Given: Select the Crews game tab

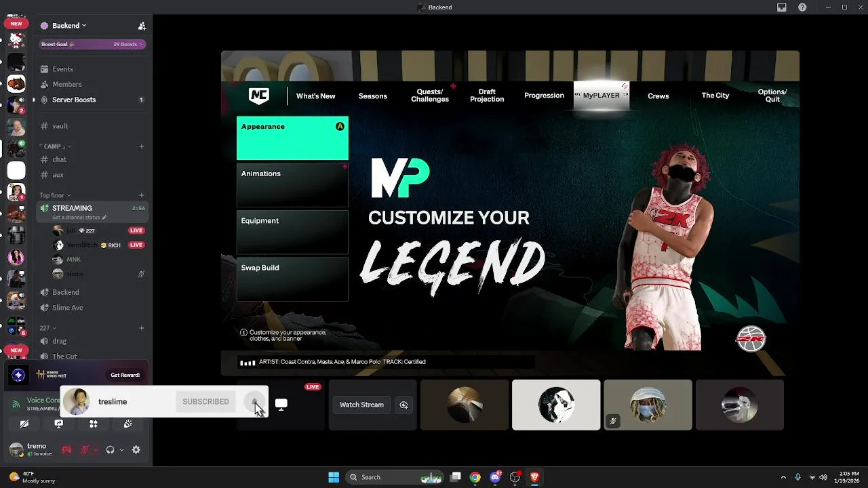Looking at the screenshot, I should [x=658, y=96].
